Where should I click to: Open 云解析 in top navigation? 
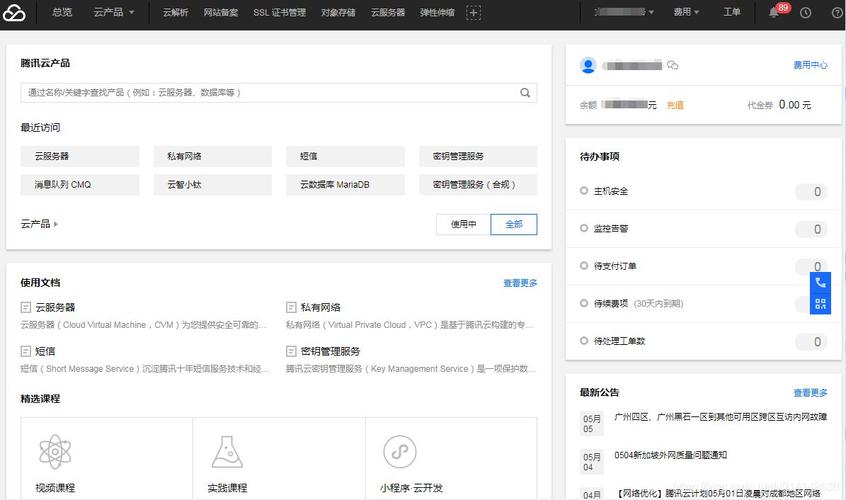coord(175,12)
